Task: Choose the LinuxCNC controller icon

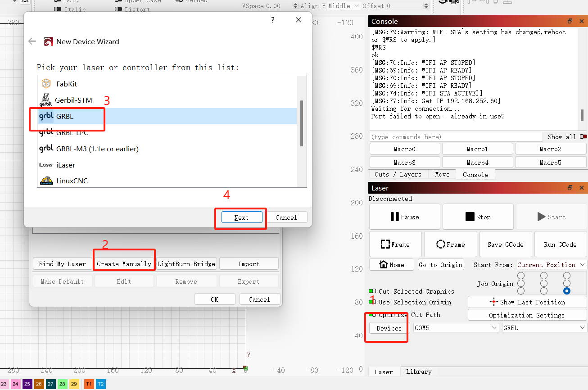Action: [x=46, y=181]
